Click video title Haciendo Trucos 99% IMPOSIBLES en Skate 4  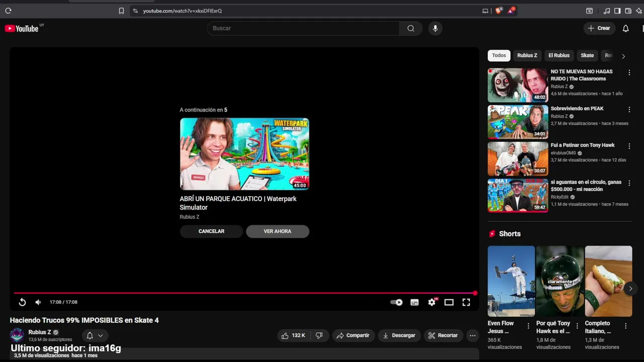(x=85, y=320)
